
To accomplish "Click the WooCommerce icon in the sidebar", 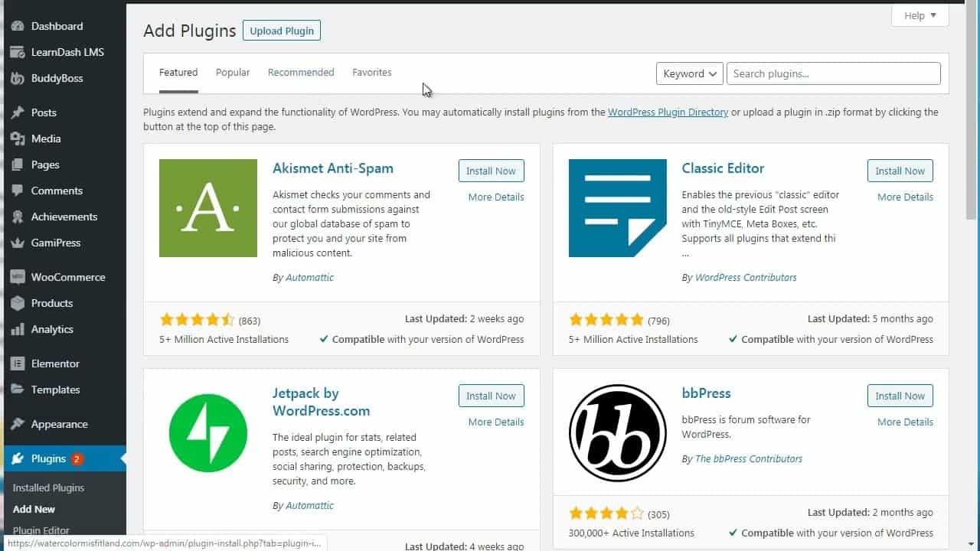I will coord(18,277).
